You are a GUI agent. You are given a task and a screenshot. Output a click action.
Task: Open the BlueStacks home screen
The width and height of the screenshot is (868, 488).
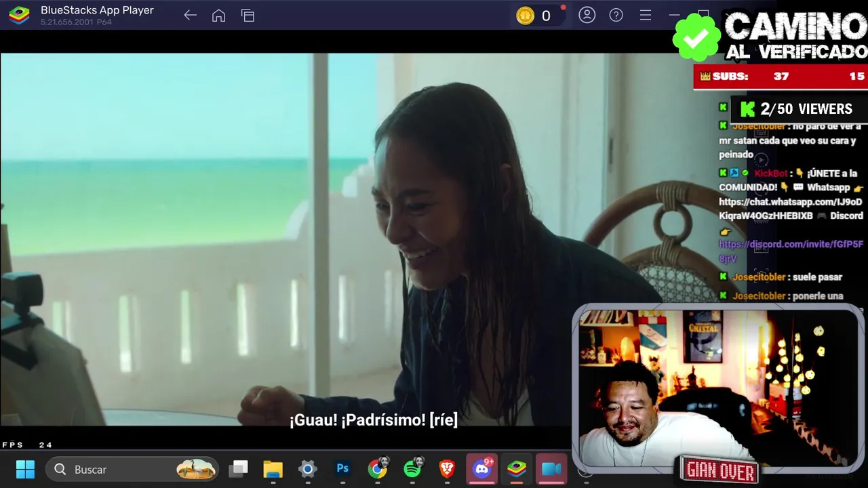coord(218,16)
